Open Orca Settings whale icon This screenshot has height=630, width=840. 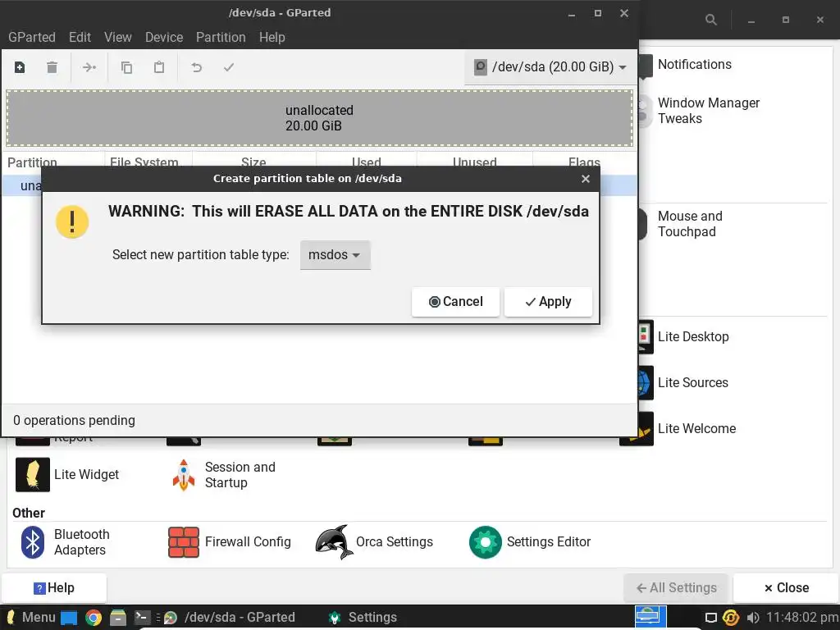point(335,542)
